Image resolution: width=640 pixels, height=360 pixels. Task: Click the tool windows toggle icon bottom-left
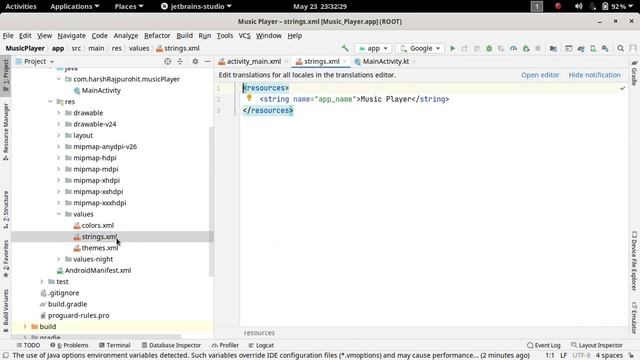pyautogui.click(x=5, y=356)
